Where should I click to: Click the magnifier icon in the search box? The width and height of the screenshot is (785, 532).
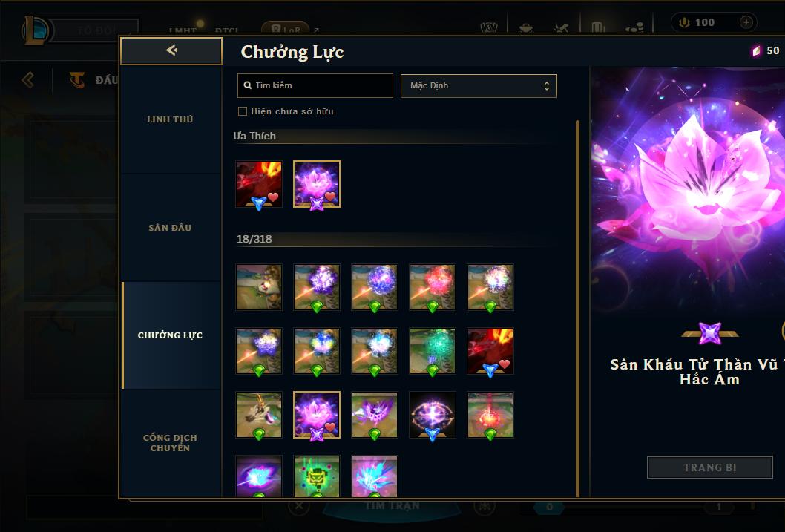point(247,85)
